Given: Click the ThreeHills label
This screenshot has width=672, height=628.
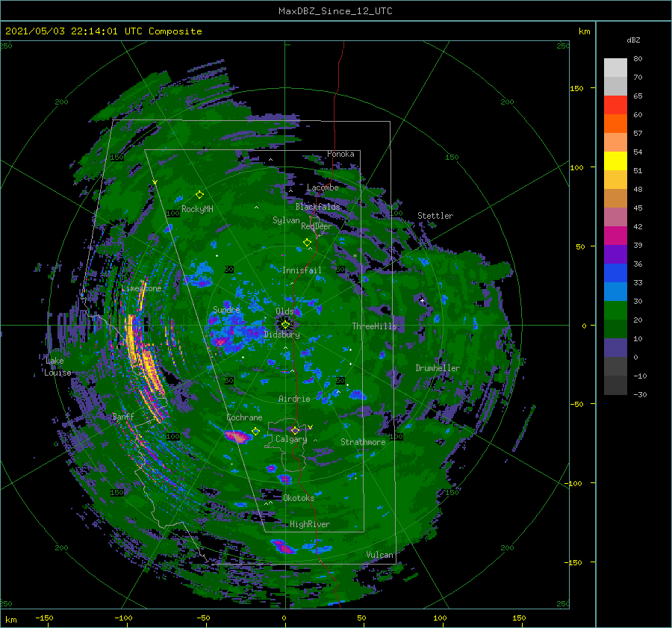Looking at the screenshot, I should coord(375,326).
